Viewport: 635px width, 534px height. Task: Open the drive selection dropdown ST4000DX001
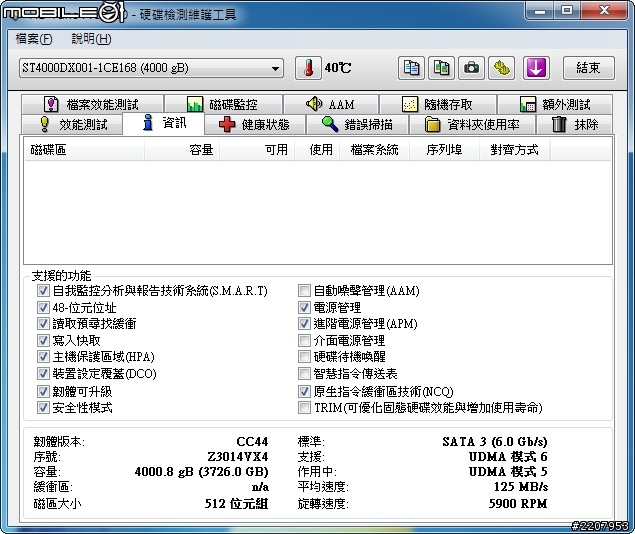coord(151,68)
